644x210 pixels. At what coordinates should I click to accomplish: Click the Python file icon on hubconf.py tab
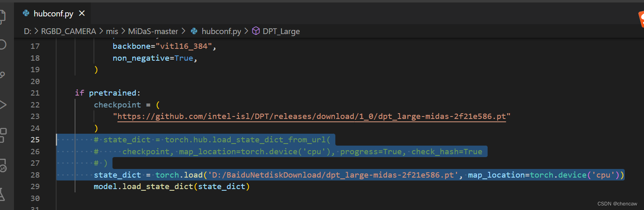pos(26,14)
